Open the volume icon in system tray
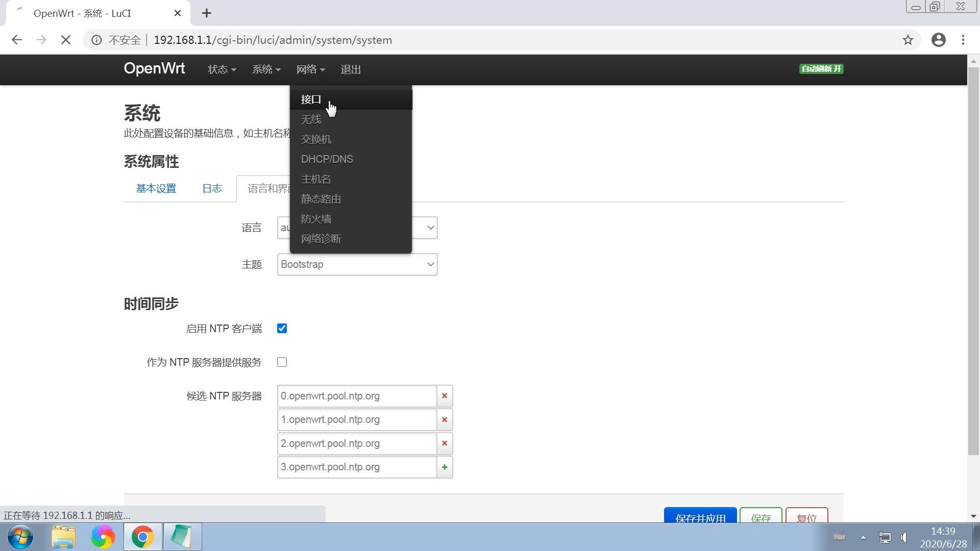980x551 pixels. 904,537
